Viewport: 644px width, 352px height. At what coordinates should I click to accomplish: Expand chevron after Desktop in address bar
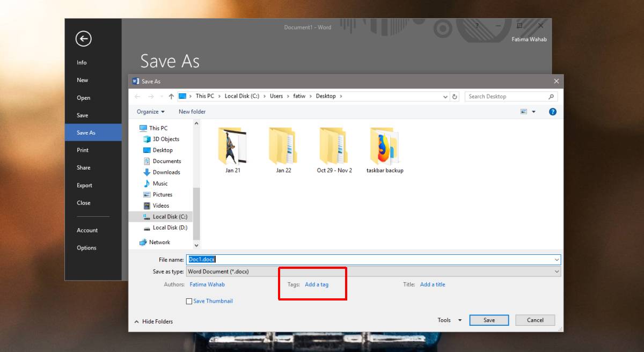[x=341, y=97]
